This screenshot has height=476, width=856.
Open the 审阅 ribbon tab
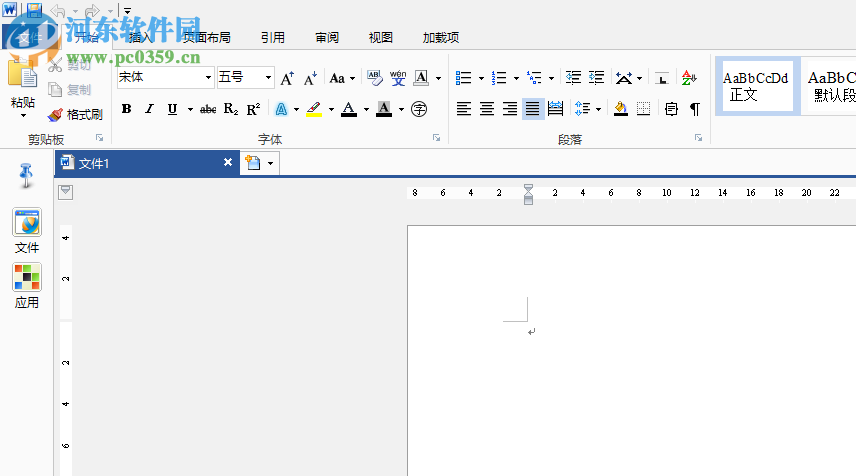(327, 38)
